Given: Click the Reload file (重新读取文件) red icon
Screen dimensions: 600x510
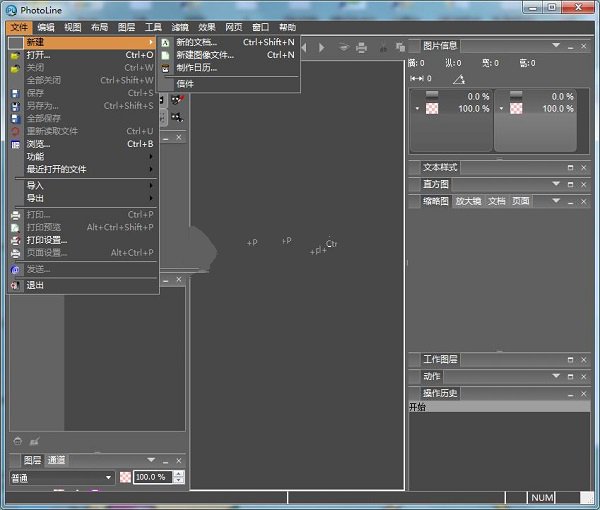Looking at the screenshot, I should pyautogui.click(x=15, y=131).
